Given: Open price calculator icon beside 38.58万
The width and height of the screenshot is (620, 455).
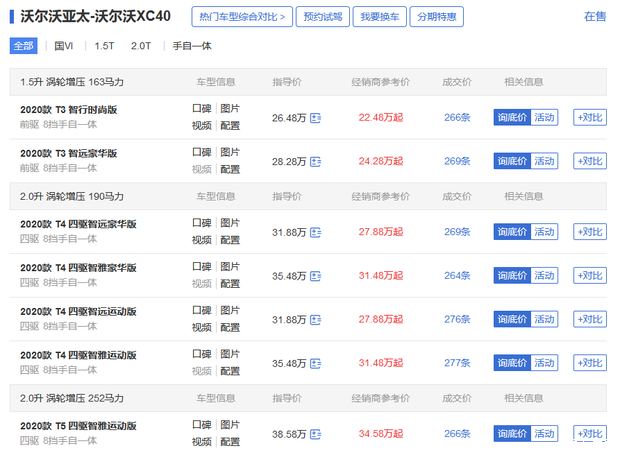Looking at the screenshot, I should (315, 434).
